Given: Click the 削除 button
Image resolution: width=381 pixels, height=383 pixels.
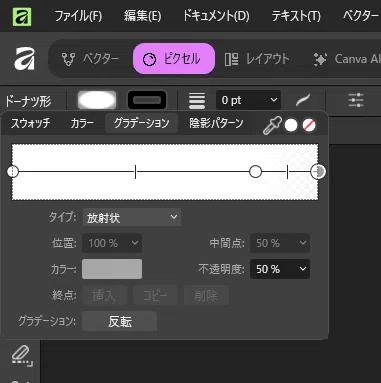Looking at the screenshot, I should [206, 295].
